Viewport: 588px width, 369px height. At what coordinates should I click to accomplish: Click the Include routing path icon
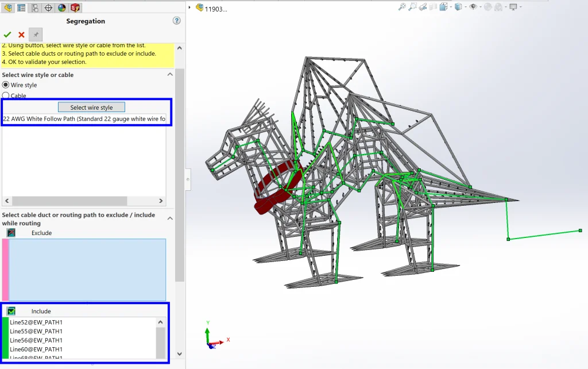[x=11, y=311]
